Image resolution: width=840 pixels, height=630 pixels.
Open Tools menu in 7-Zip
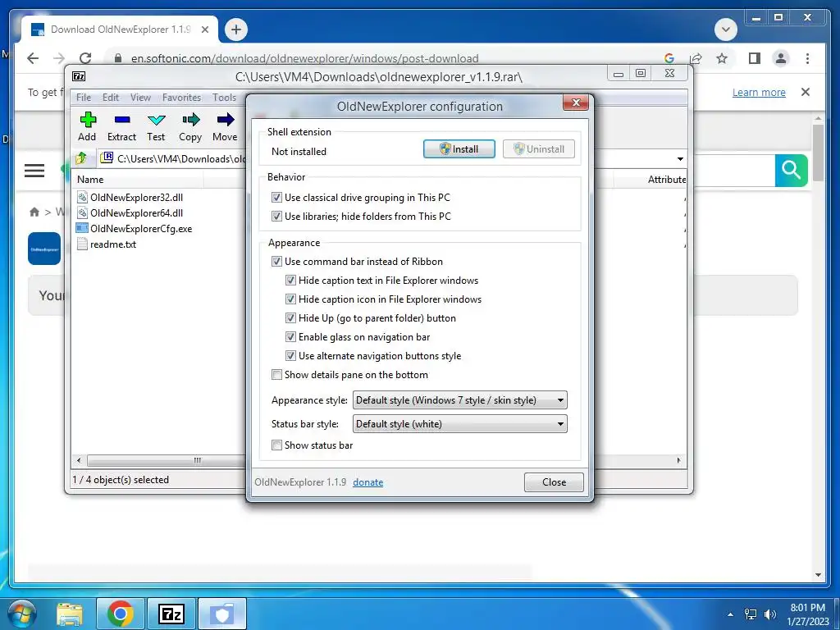pyautogui.click(x=224, y=98)
